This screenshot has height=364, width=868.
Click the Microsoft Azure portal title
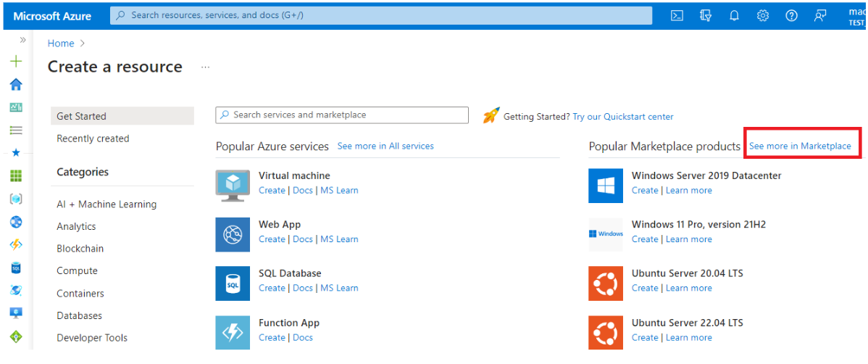pos(53,15)
